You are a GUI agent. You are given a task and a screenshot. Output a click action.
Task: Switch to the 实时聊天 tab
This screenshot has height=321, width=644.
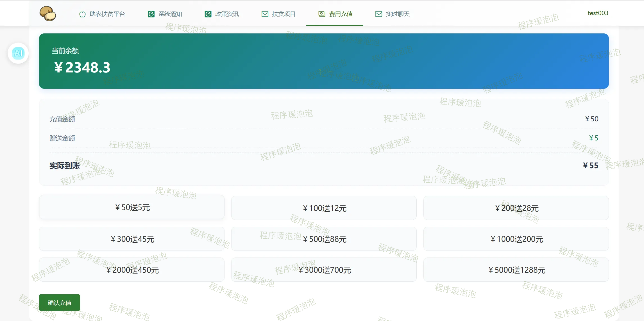397,14
